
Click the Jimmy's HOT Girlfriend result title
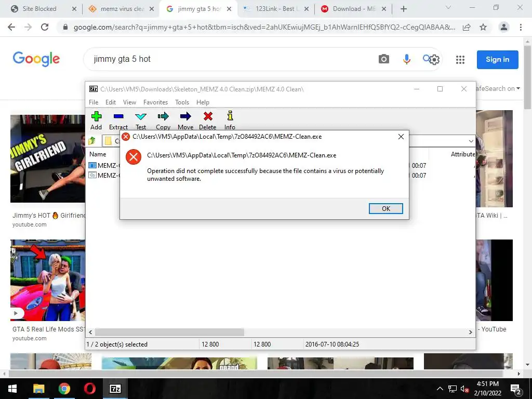49,216
